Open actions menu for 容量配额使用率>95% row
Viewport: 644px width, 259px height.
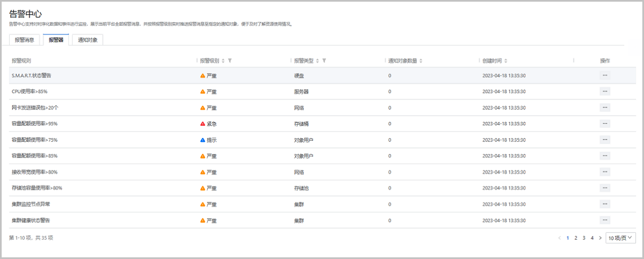pos(605,124)
